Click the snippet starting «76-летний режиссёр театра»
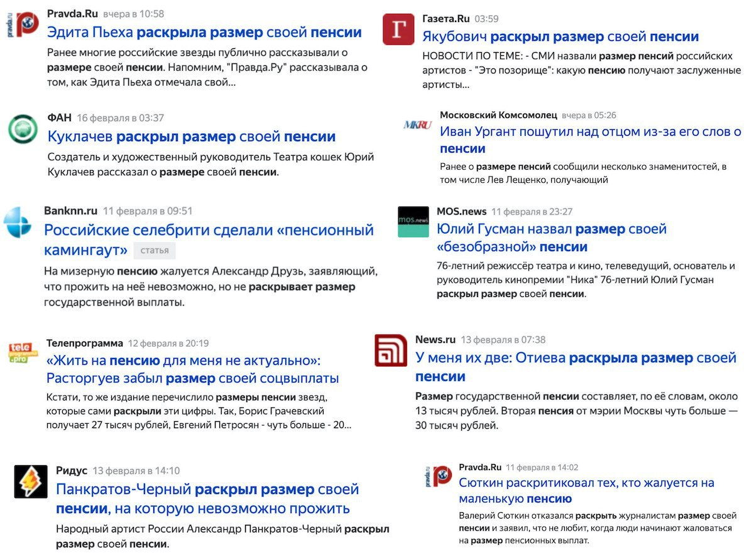This screenshot has height=560, width=754. coord(586,279)
